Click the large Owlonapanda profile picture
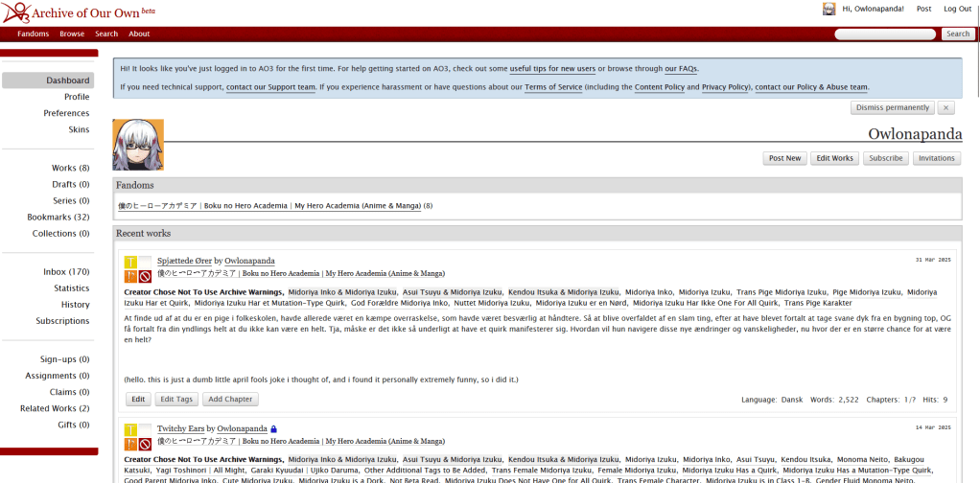Screen dimensions: 980x483 pyautogui.click(x=138, y=145)
